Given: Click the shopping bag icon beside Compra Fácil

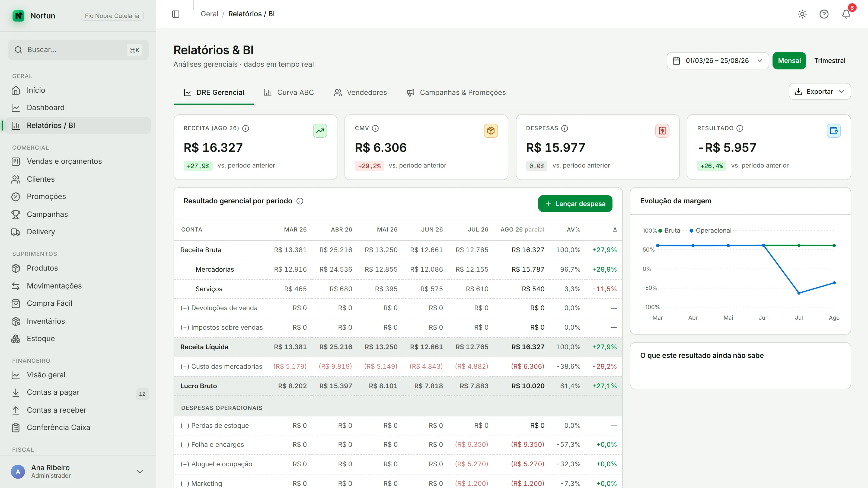Looking at the screenshot, I should pyautogui.click(x=15, y=303).
